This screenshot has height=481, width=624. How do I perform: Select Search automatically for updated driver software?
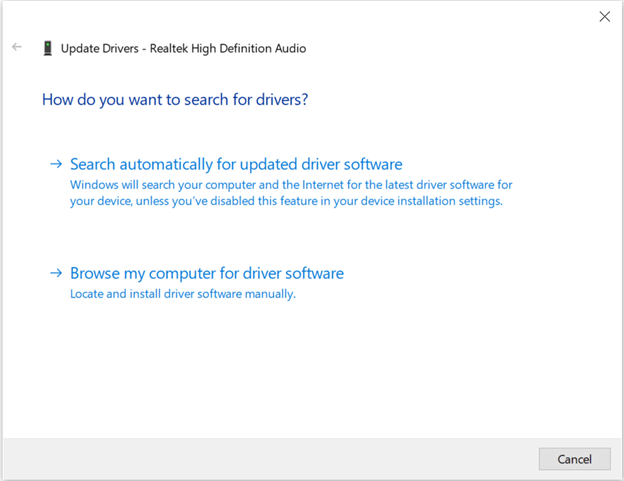[236, 164]
